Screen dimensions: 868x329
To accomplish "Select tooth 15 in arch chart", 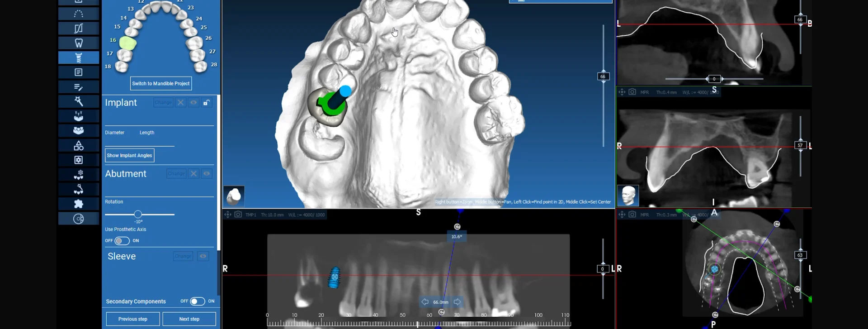I will (x=132, y=32).
